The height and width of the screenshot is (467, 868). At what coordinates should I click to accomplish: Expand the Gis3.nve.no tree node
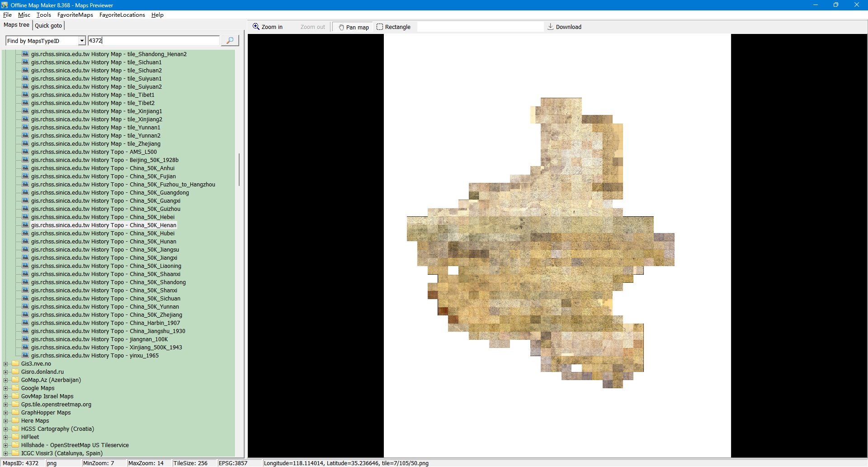tap(6, 364)
